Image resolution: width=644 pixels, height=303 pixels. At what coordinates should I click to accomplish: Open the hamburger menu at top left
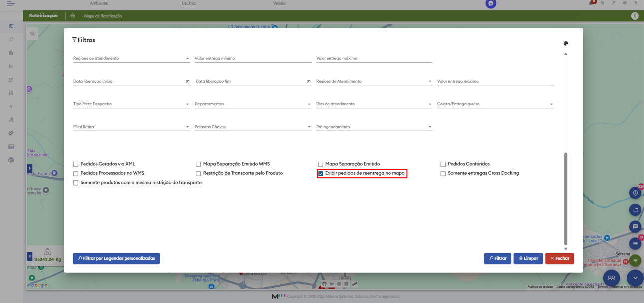coord(11,3)
